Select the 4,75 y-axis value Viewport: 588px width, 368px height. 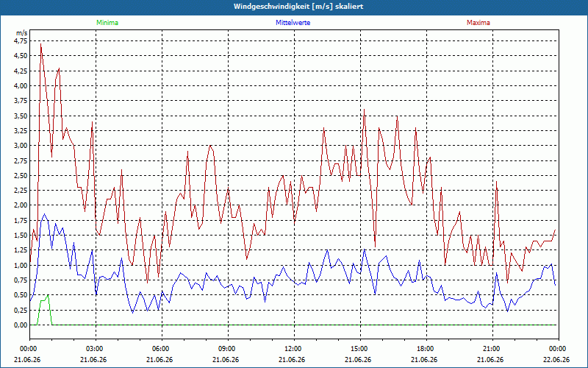[21, 41]
